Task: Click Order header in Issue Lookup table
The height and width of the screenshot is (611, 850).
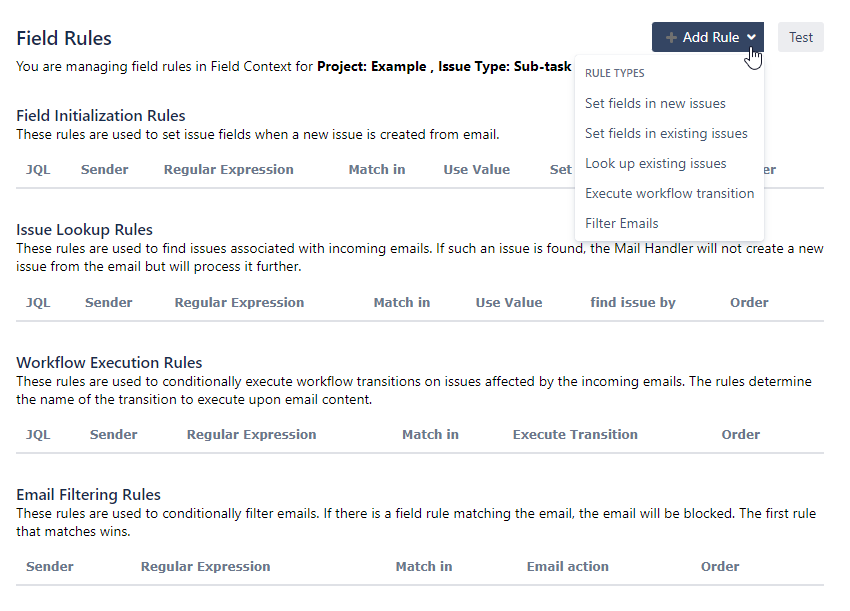Action: 749,303
